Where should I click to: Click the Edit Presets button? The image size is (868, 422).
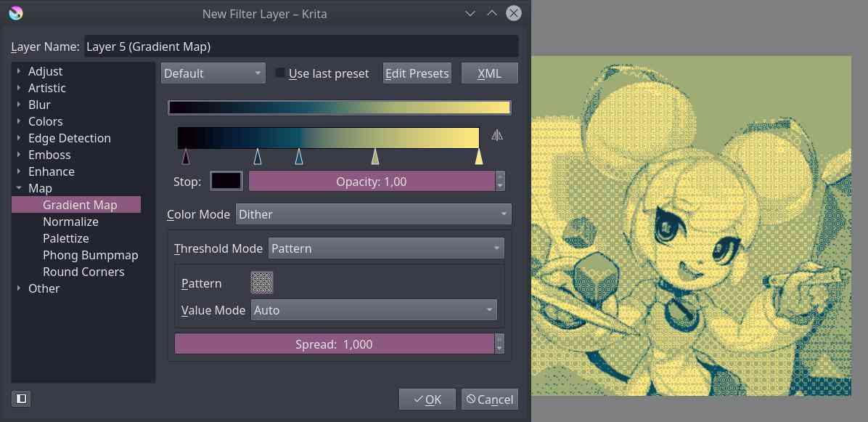tap(417, 73)
